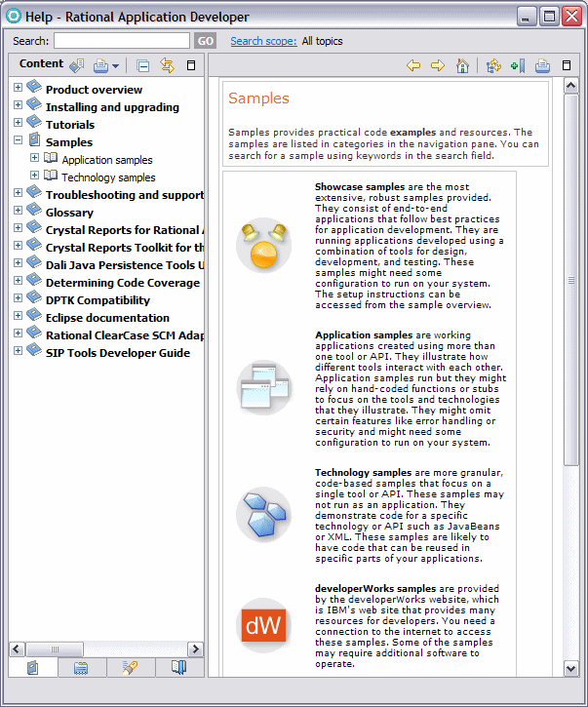The width and height of the screenshot is (588, 707).
Task: Click Show in Table of Contents icon
Action: coord(493,66)
